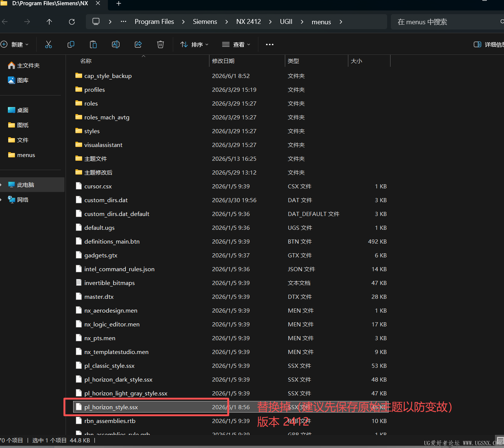Click the search menus input box

coord(447,22)
